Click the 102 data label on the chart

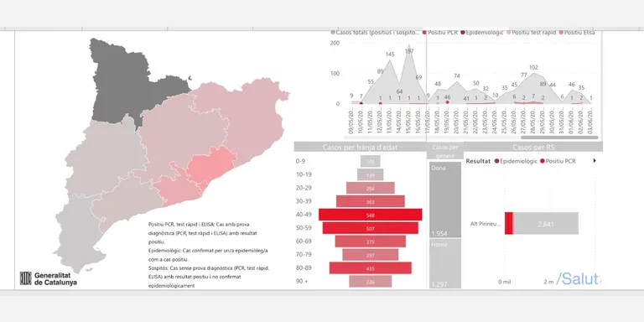(533, 67)
